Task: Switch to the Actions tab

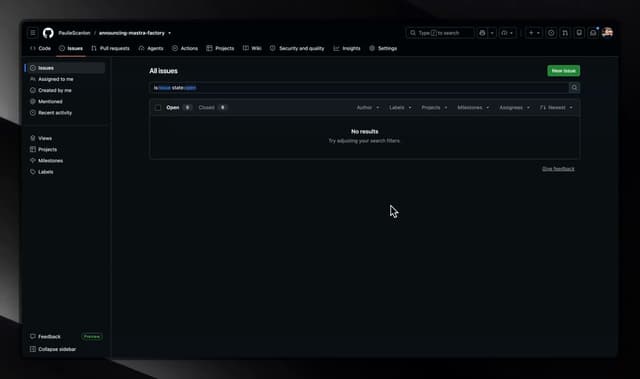Action: click(185, 48)
